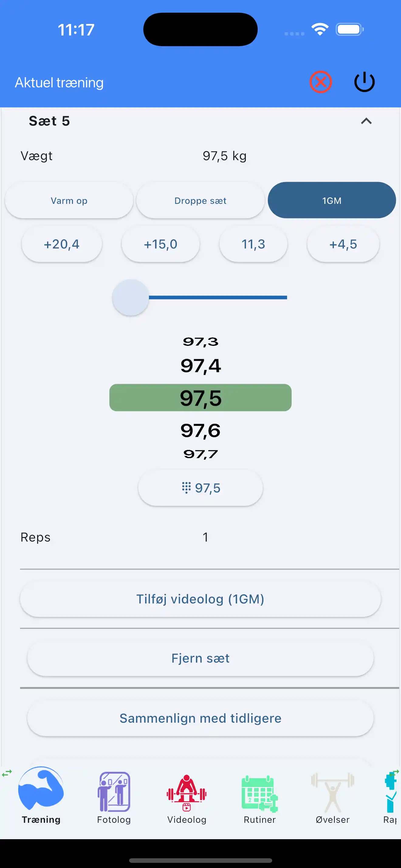Tap Sammenlign med tidligere button
The height and width of the screenshot is (868, 401).
(200, 718)
